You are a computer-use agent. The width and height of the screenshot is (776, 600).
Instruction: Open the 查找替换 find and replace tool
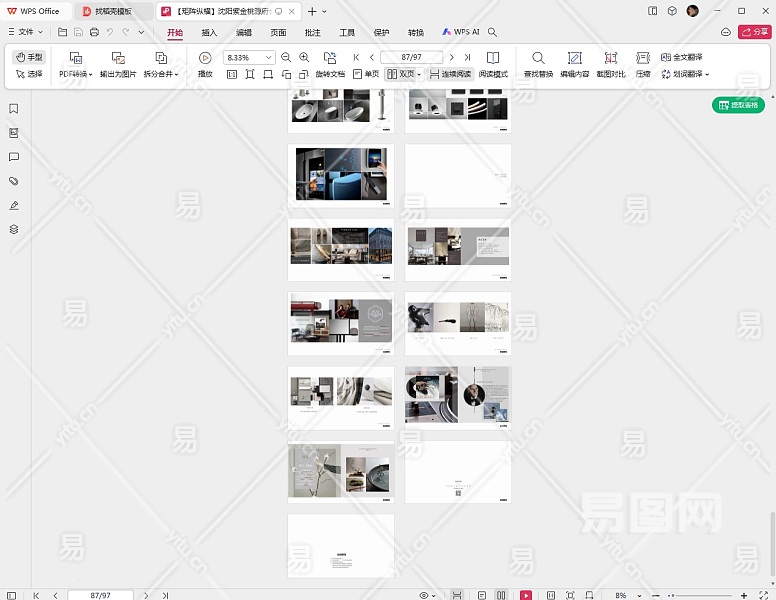(538, 58)
